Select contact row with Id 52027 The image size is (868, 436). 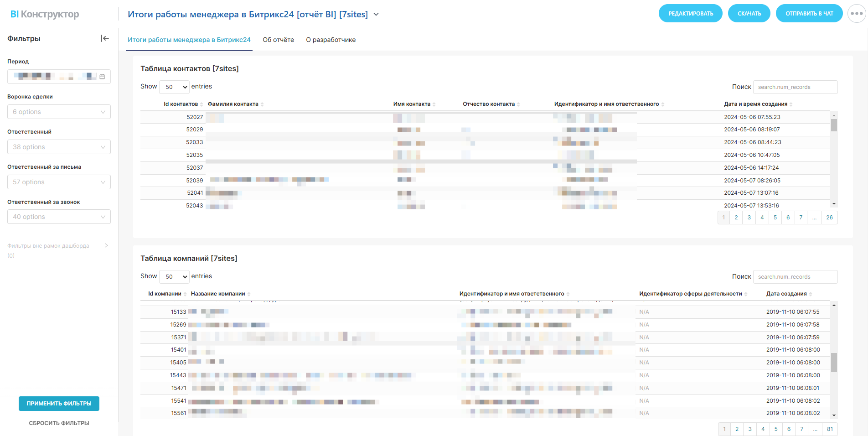tap(485, 117)
